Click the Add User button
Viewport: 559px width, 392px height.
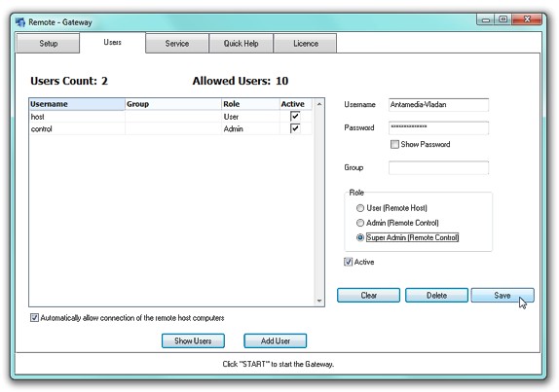pos(276,340)
